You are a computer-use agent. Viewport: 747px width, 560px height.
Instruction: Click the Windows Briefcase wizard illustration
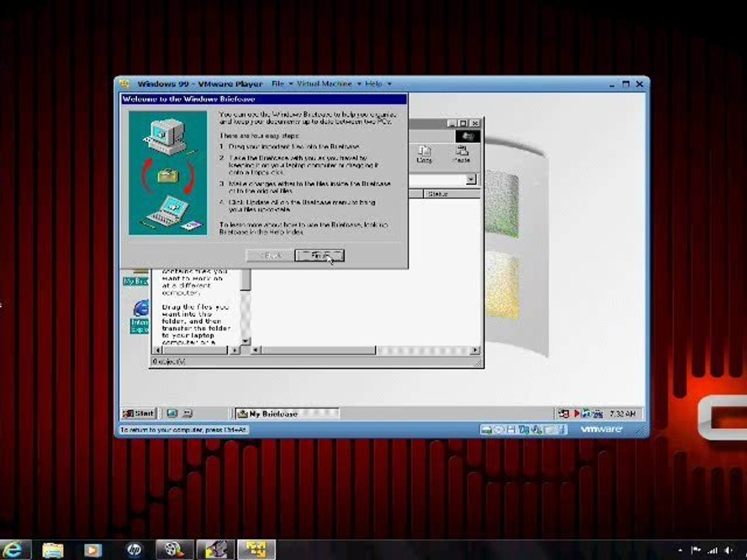(x=168, y=173)
